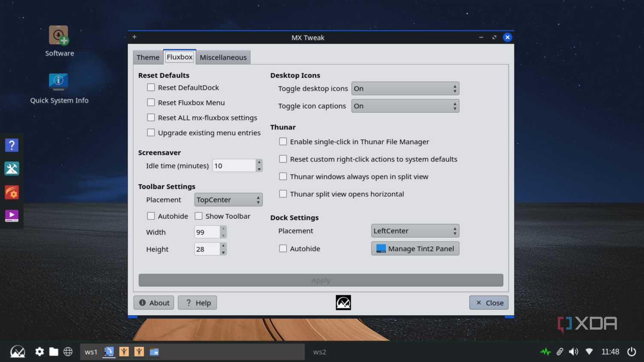The image size is (644, 362).
Task: Click the 11:48 clock in the taskbar
Action: click(x=610, y=352)
